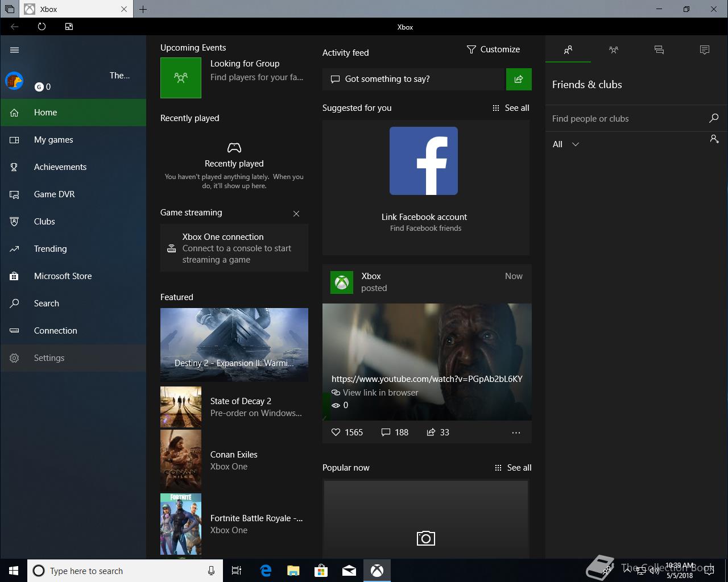728x582 pixels.
Task: Close the Game streaming section
Action: tap(296, 214)
